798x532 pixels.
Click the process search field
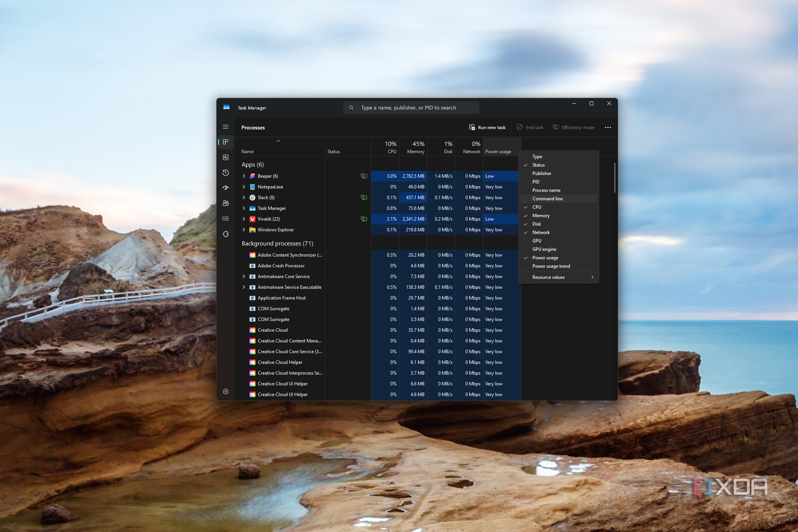[x=411, y=107]
